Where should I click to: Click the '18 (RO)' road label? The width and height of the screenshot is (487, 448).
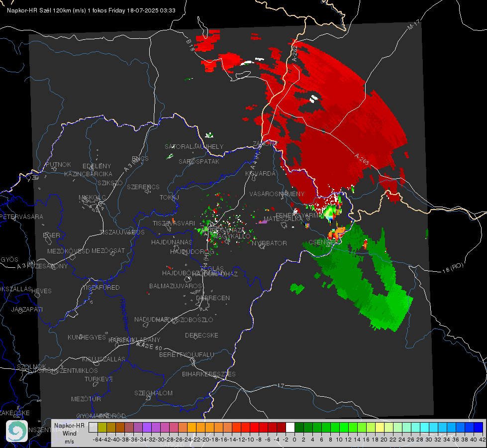[x=453, y=268]
